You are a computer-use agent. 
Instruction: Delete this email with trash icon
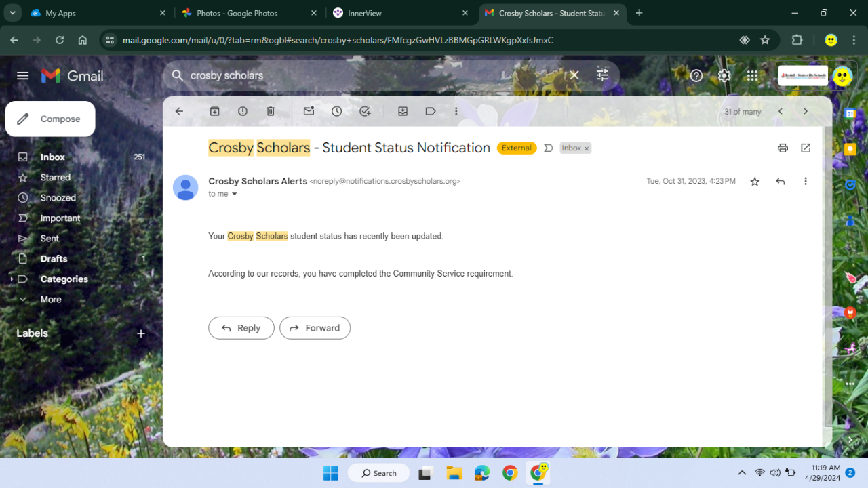click(x=271, y=111)
